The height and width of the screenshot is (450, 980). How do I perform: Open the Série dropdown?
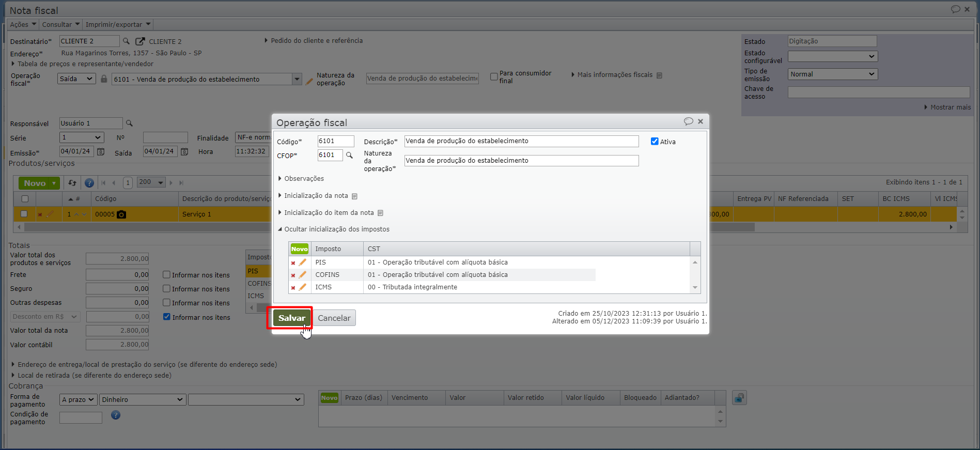tap(82, 138)
